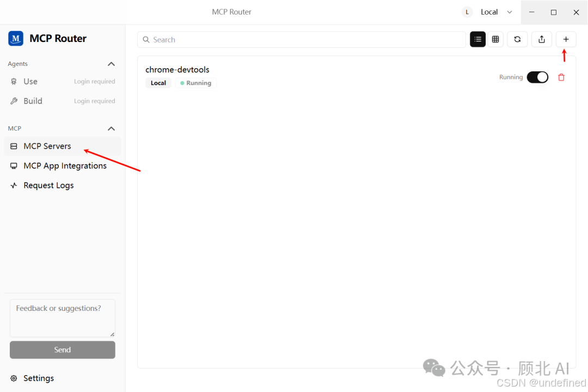Maximize the MCP Router window
The height and width of the screenshot is (392, 588).
coord(554,12)
